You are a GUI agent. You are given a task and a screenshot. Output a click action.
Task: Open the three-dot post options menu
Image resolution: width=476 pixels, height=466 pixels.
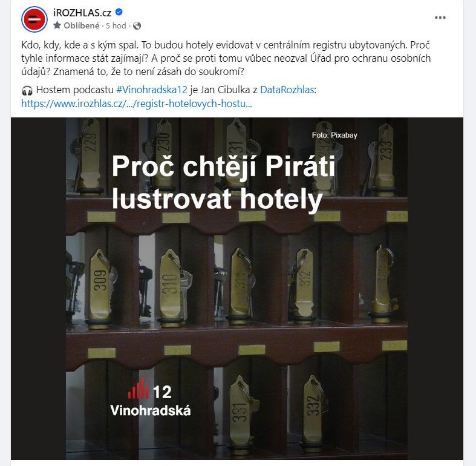coord(440,18)
